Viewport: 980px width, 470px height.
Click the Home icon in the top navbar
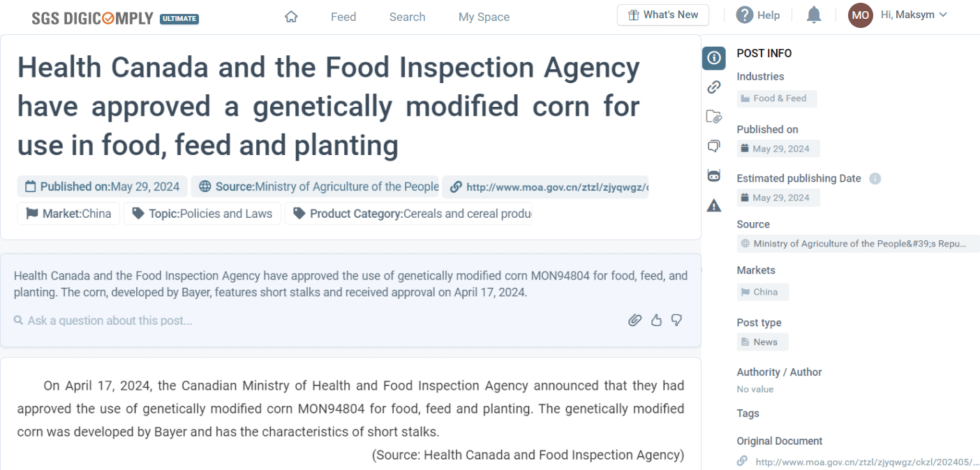click(x=291, y=15)
